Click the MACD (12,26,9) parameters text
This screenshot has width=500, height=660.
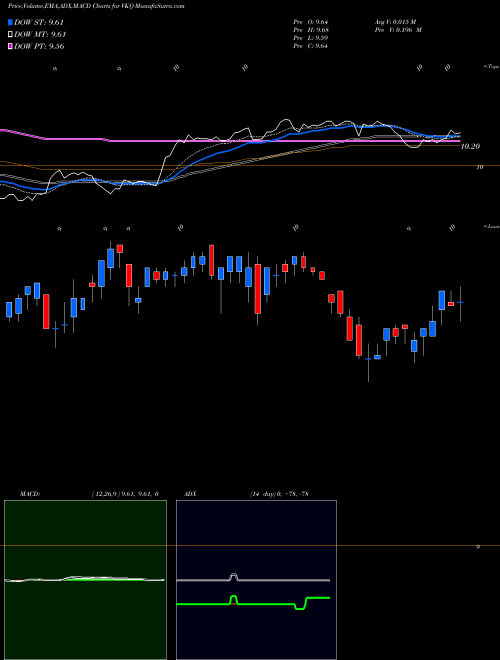point(125,494)
